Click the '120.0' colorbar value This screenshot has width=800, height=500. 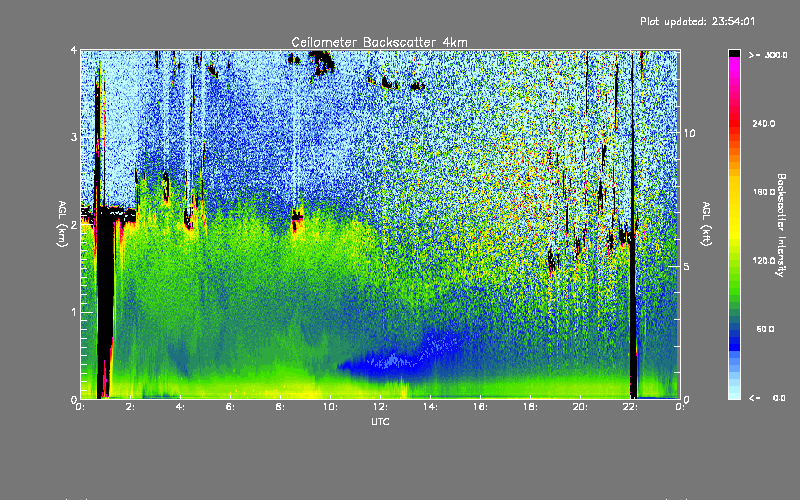pos(764,261)
